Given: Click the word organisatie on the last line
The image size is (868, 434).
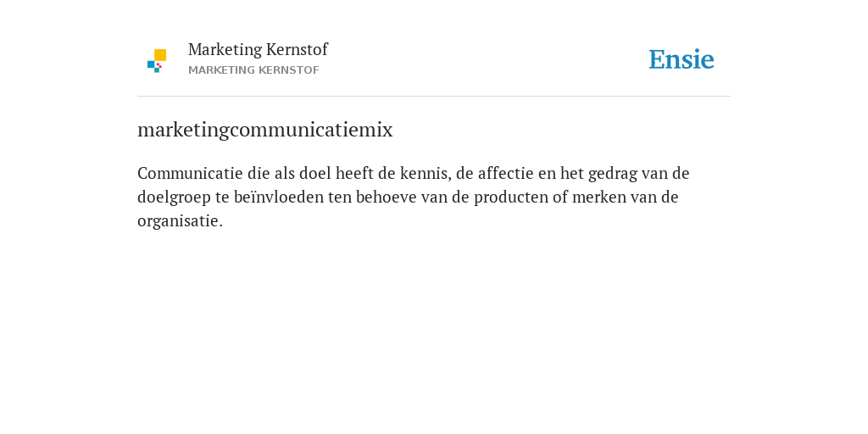Looking at the screenshot, I should [180, 221].
